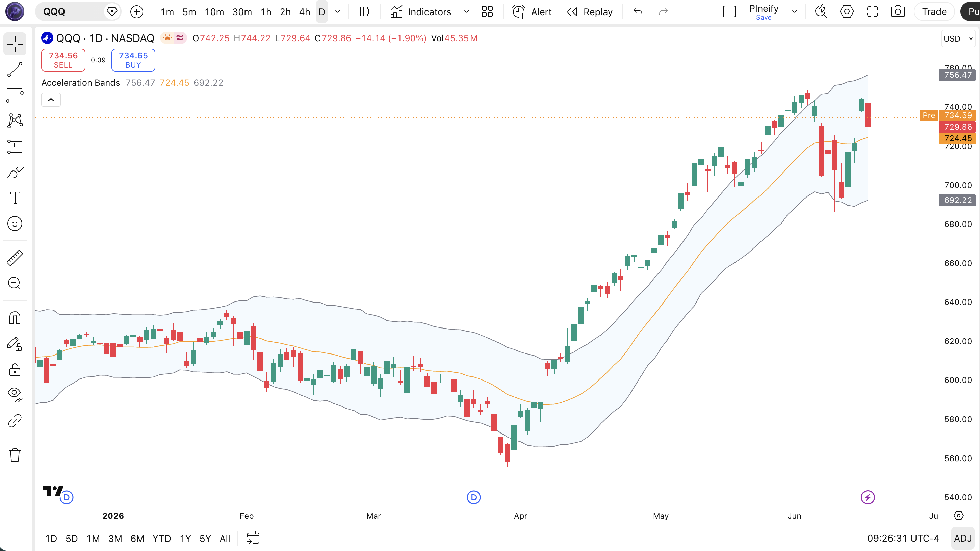The height and width of the screenshot is (551, 980).
Task: Open the 09:26:31 UTC-4 timezone menu
Action: point(903,539)
